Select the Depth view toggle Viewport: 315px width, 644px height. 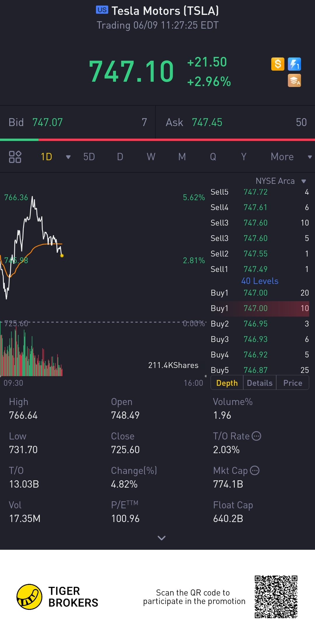pyautogui.click(x=227, y=383)
